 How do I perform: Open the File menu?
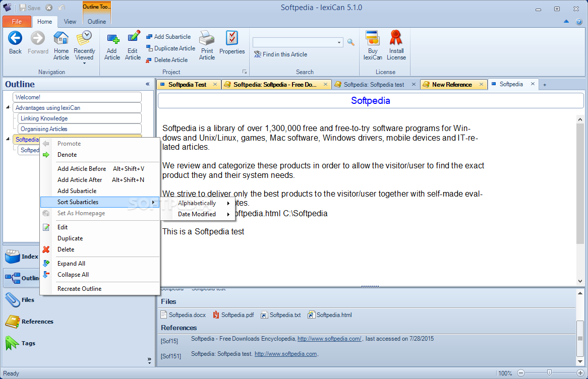(17, 22)
